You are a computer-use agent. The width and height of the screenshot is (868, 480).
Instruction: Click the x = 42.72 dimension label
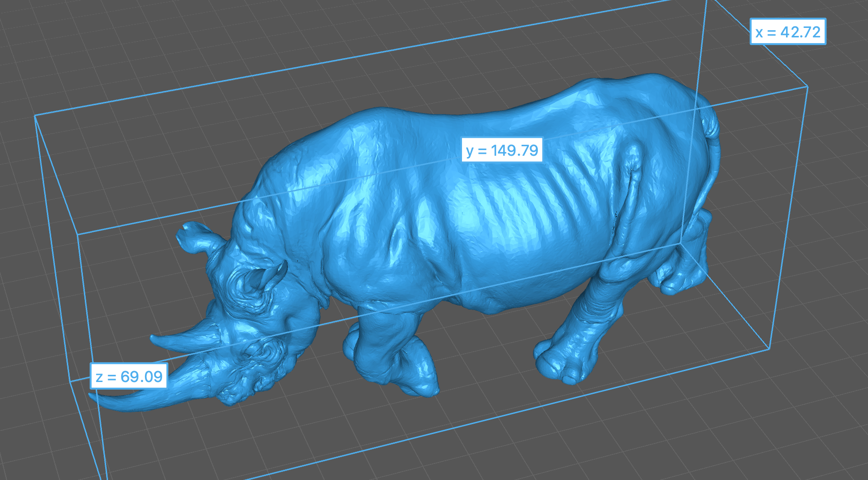pyautogui.click(x=787, y=32)
